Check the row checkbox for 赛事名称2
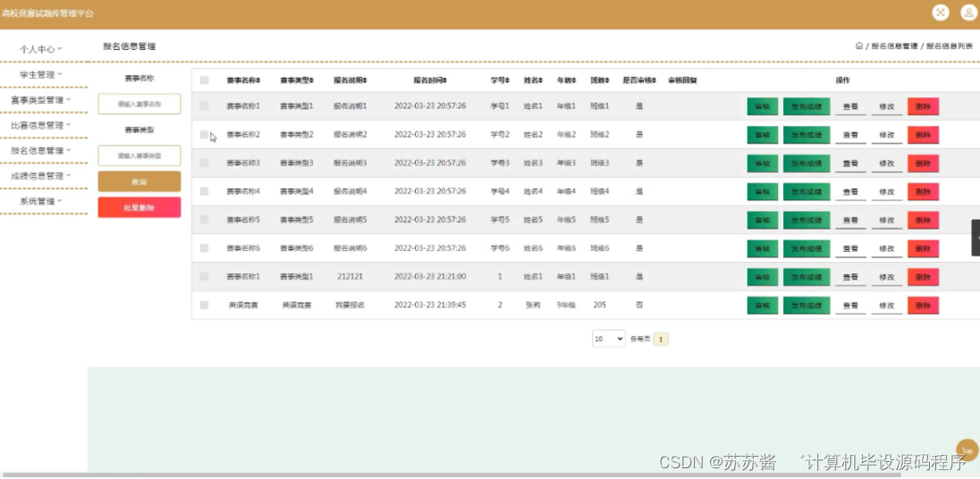This screenshot has width=980, height=479. [x=205, y=134]
